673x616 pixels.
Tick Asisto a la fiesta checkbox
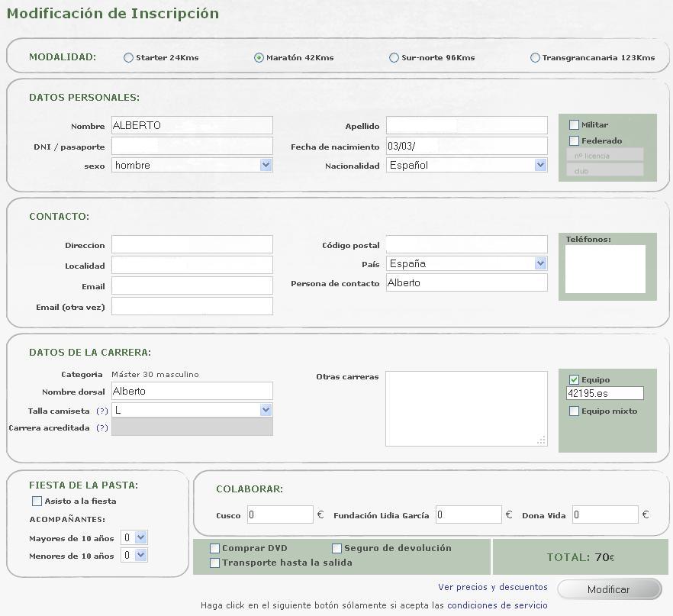point(37,502)
